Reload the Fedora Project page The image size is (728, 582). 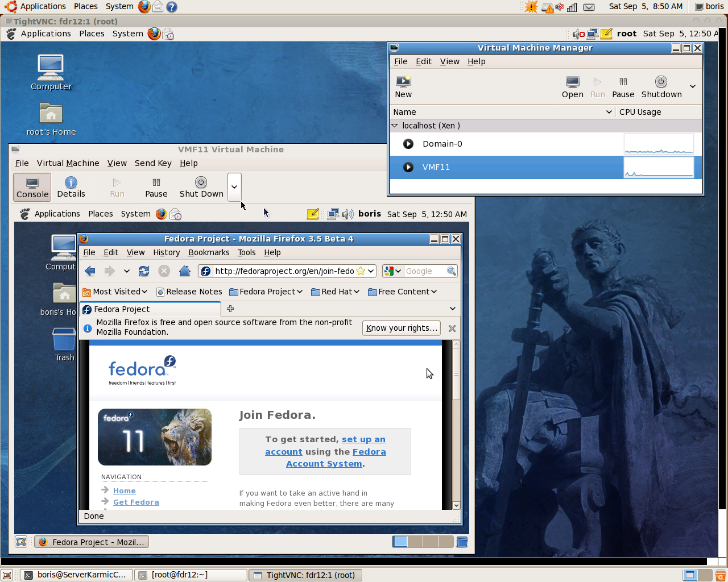click(x=144, y=271)
